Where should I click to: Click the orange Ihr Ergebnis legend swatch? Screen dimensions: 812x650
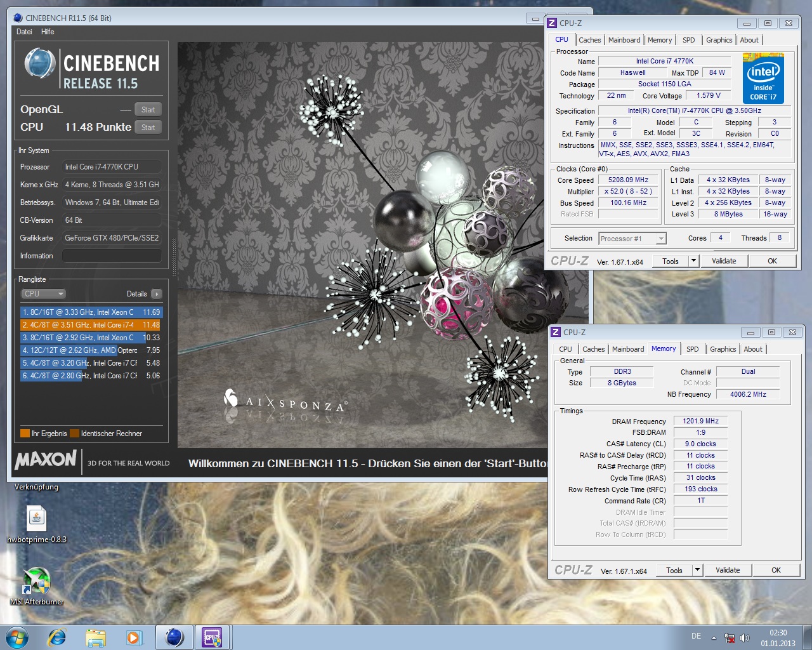point(25,434)
